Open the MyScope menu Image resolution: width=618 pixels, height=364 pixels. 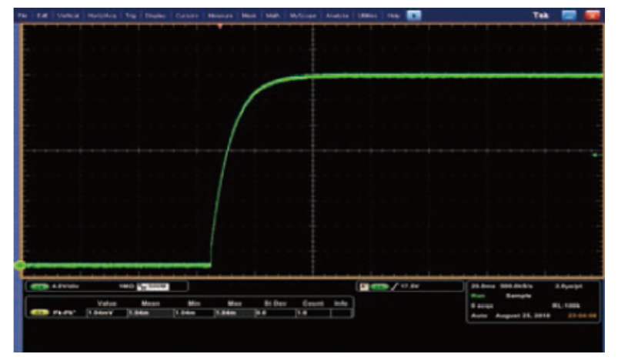pos(302,15)
